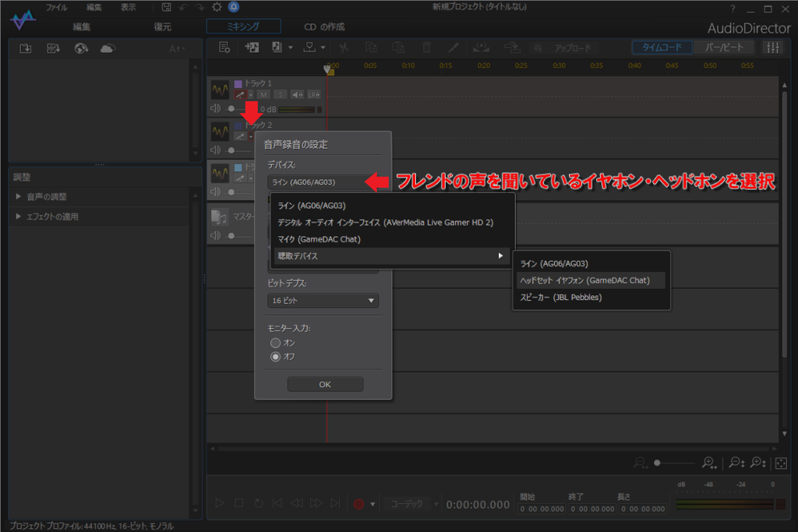Toggle Track 1 LR stereo button
The width and height of the screenshot is (798, 532).
pyautogui.click(x=314, y=94)
